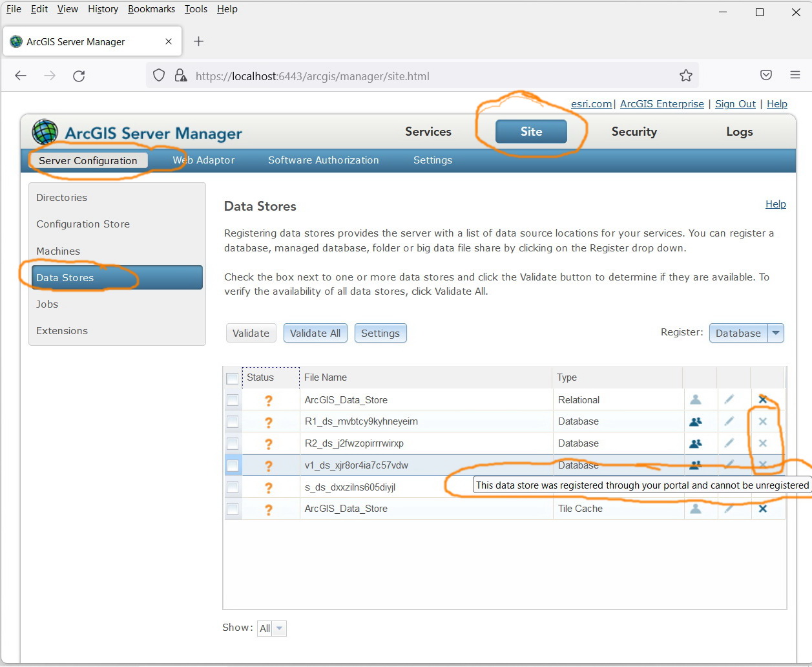Screen dimensions: 812x667
Task: Check the box for R1_ds_mvbtcy9kyhneyeim
Action: pos(233,422)
